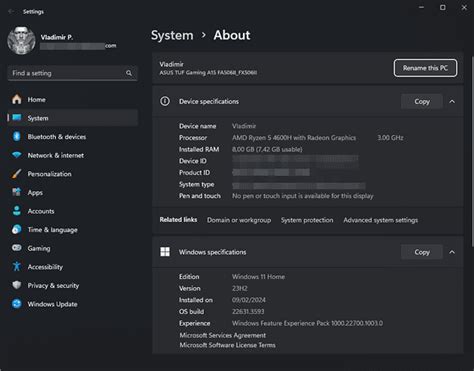This screenshot has height=371, width=474.
Task: Open the Gaming controller icon
Action: (x=17, y=248)
